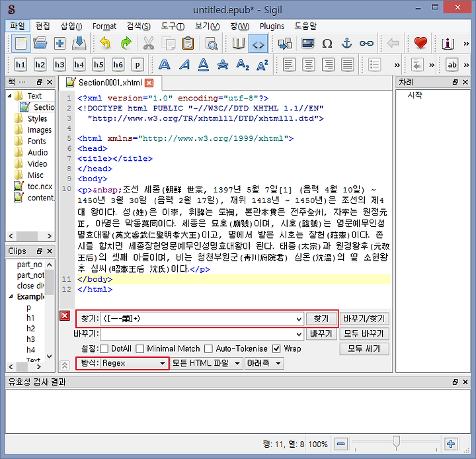Screen dimensions: 476x459
Task: Zoom out with the minus button
Action: click(341, 444)
